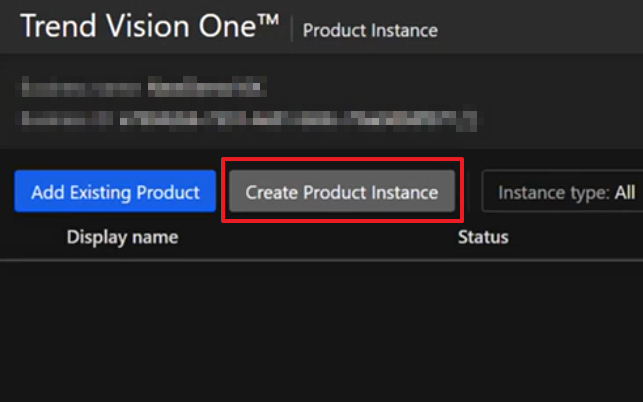Click the 'Status' header text
The image size is (643, 402).
click(x=483, y=237)
